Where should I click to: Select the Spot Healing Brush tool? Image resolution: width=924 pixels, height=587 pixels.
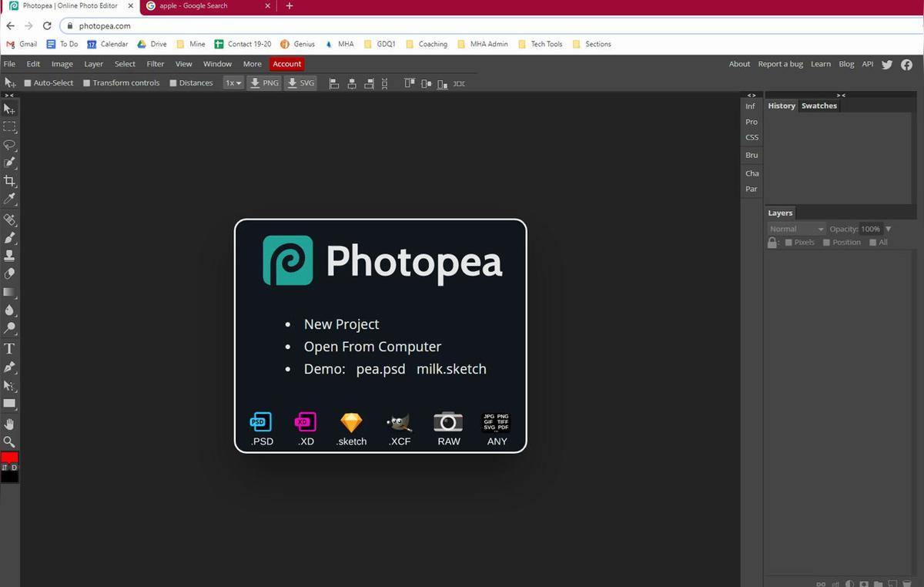point(9,220)
